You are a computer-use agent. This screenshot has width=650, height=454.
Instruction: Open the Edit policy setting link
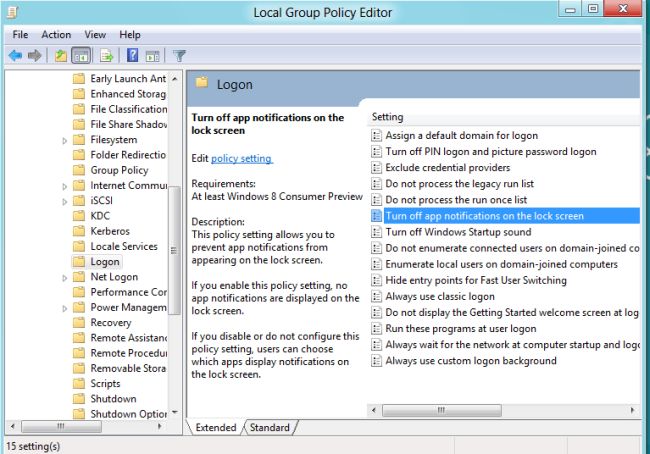point(242,158)
